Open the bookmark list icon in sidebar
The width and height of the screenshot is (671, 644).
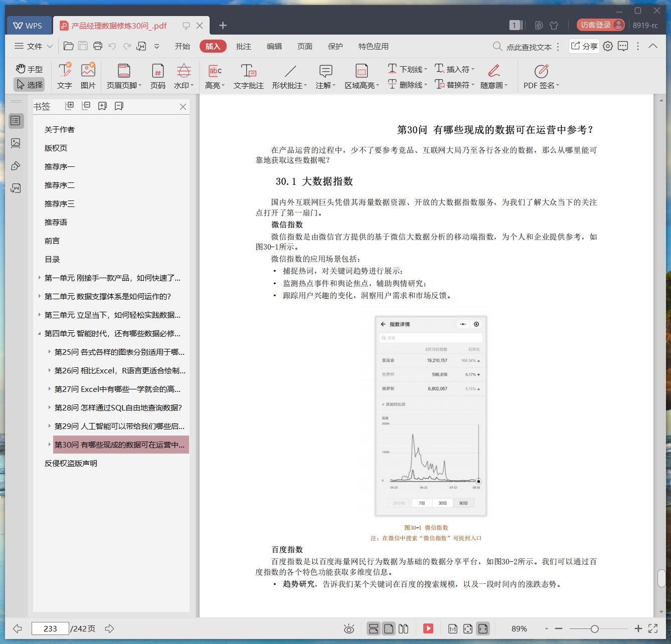[16, 121]
